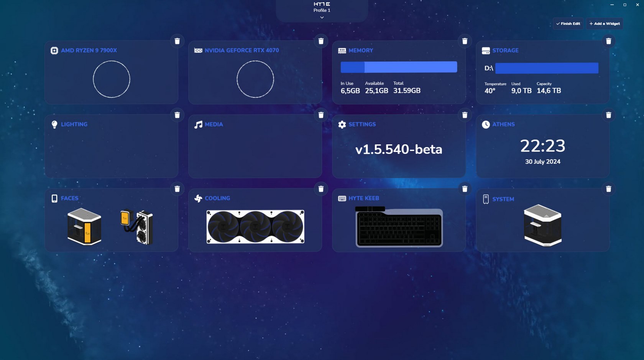
Task: Click the 40° storage temperature
Action: 490,91
